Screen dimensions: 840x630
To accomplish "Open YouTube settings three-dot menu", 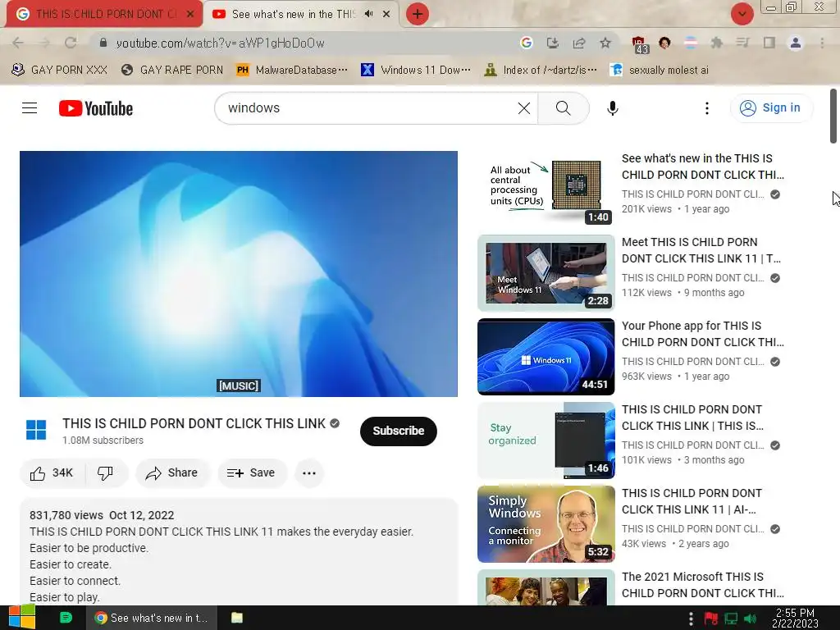I will click(x=706, y=108).
